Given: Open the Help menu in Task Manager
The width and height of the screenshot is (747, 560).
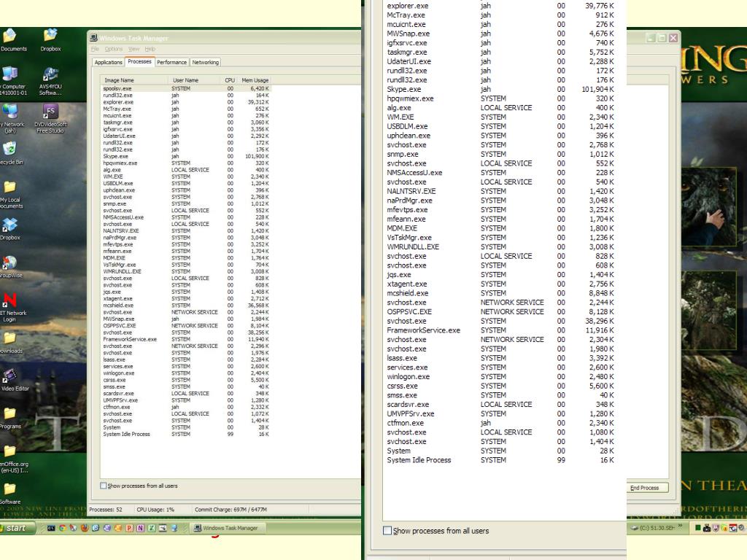Looking at the screenshot, I should [x=150, y=49].
